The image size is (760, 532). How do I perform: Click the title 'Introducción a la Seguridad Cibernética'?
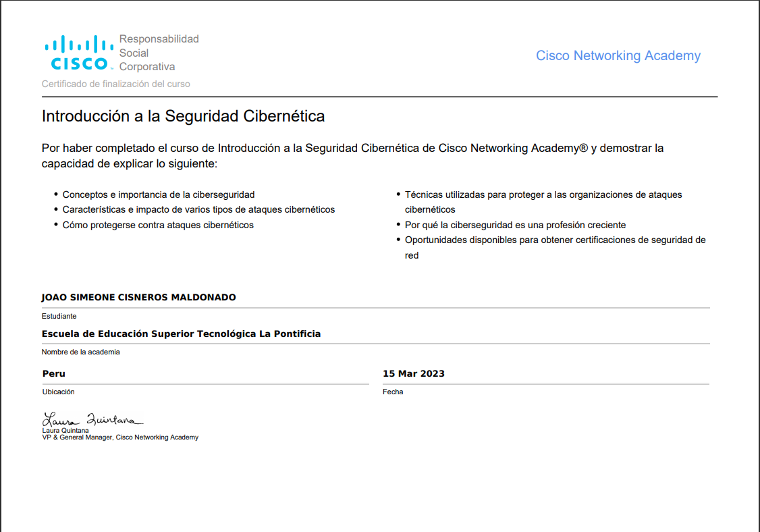(183, 116)
